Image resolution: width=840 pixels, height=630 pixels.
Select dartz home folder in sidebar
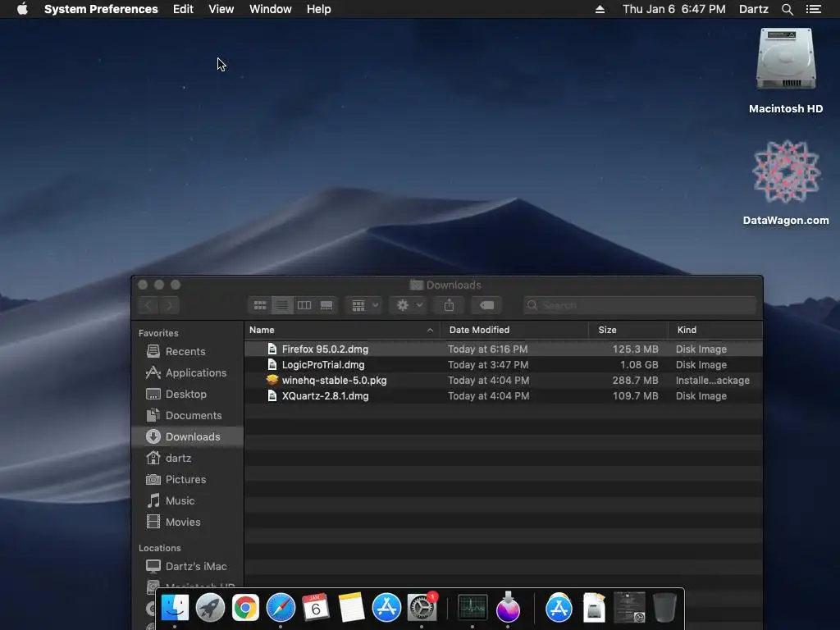point(187,458)
